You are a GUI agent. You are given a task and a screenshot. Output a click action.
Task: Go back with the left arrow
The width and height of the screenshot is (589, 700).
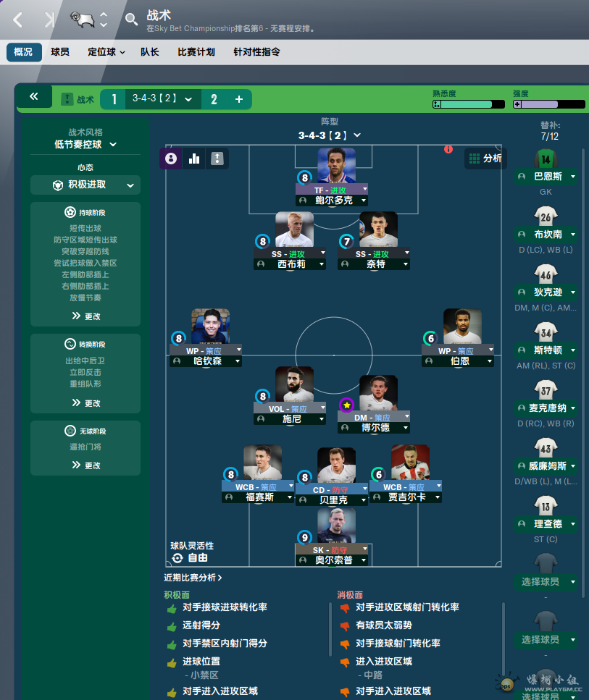coord(18,20)
